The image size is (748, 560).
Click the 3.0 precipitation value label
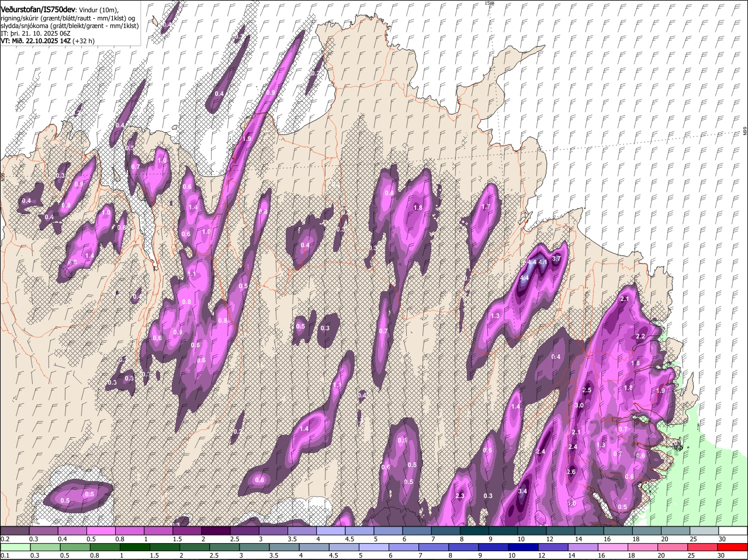tap(580, 405)
